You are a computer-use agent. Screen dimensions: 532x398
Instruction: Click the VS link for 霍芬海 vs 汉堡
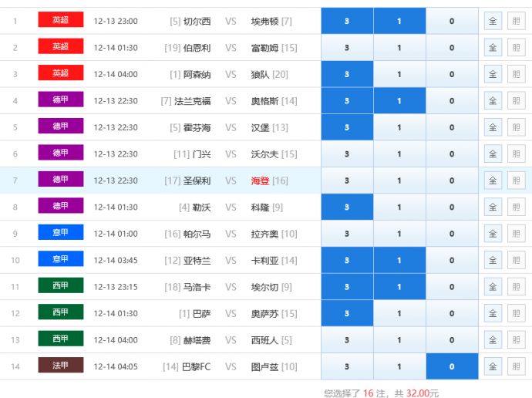[231, 127]
